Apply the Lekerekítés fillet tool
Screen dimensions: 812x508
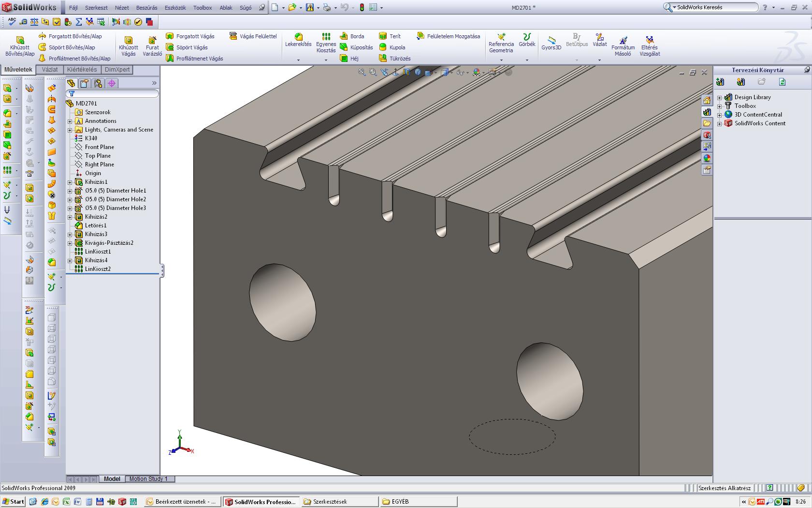point(298,41)
